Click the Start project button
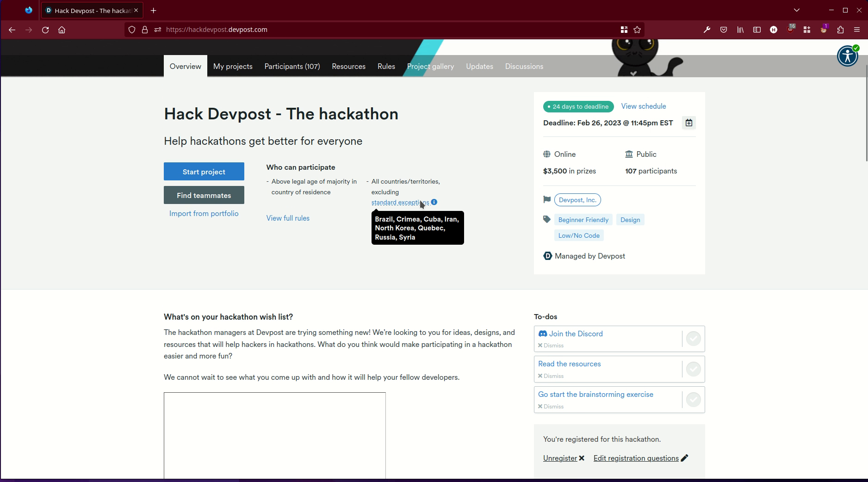 [204, 171]
